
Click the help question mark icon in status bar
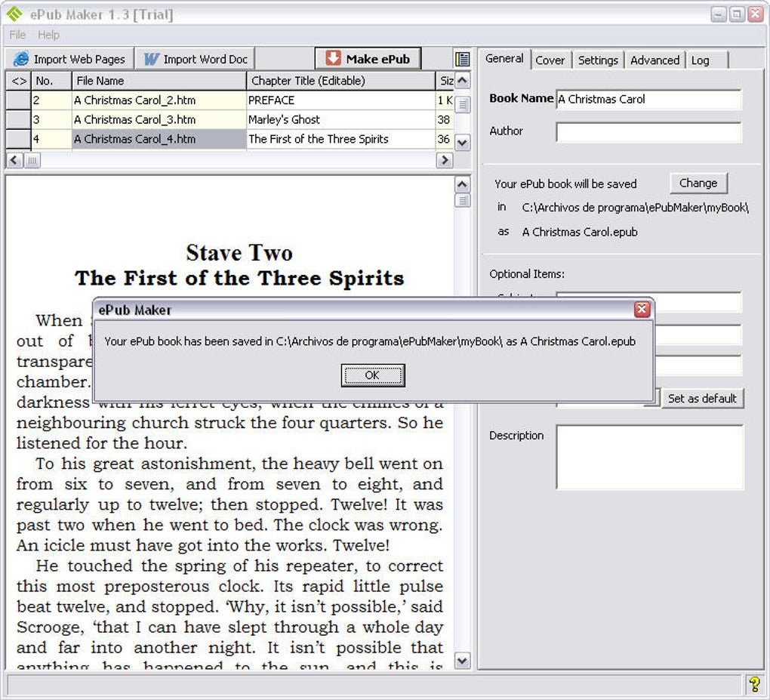pos(754,684)
